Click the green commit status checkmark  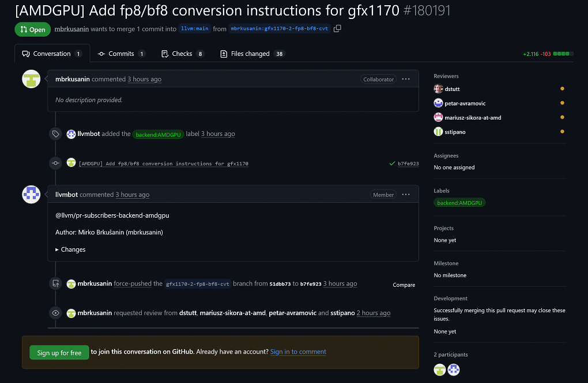pos(392,164)
